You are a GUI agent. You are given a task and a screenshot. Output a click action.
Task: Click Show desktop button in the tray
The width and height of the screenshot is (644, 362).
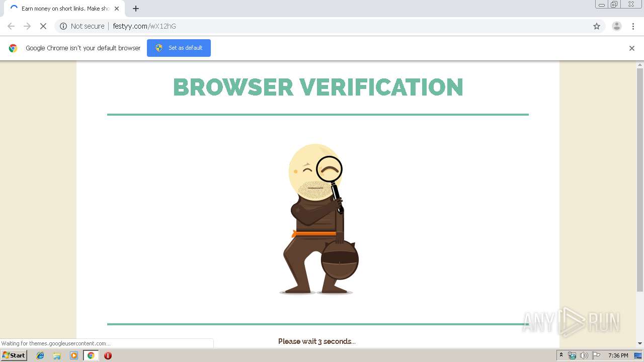(x=638, y=355)
